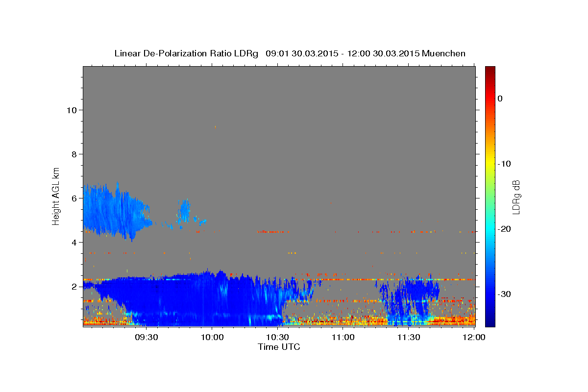Click the plot title 'Linear De-Polarization Ratio LDRg'
Image resolution: width=588 pixels, height=392 pixels.
pos(186,53)
